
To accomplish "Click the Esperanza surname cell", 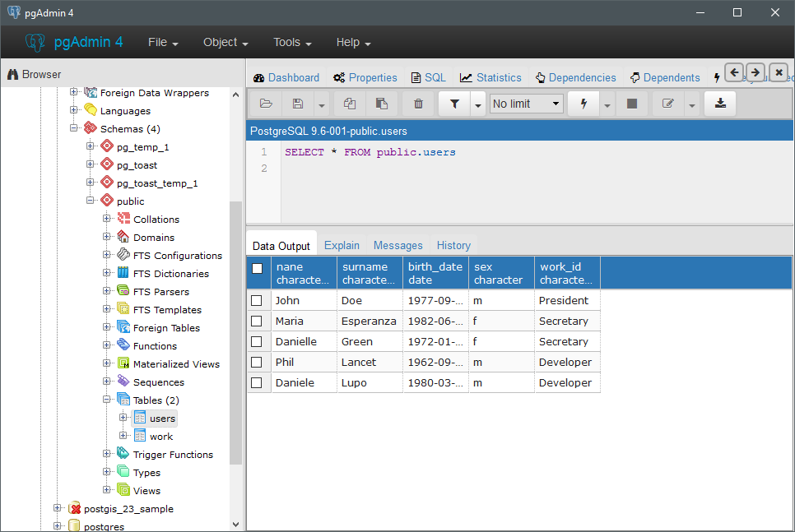I will click(370, 322).
